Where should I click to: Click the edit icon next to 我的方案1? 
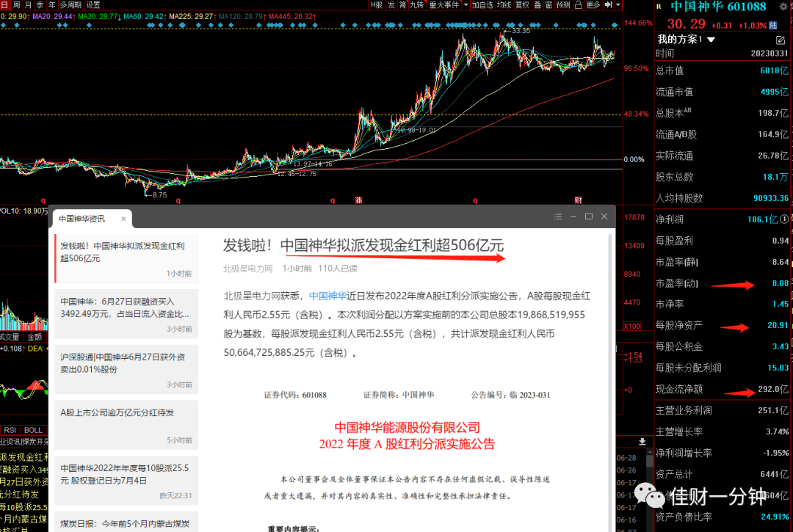pos(780,40)
